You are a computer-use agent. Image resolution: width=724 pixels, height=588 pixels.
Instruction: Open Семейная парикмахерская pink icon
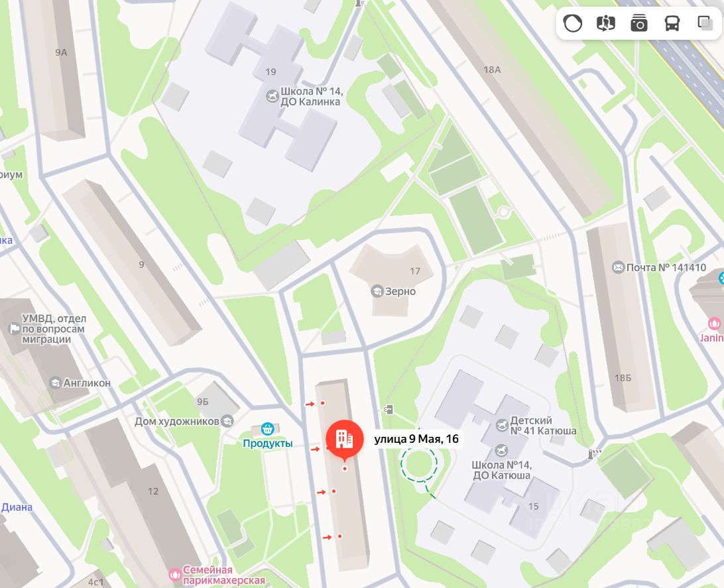coord(175,575)
